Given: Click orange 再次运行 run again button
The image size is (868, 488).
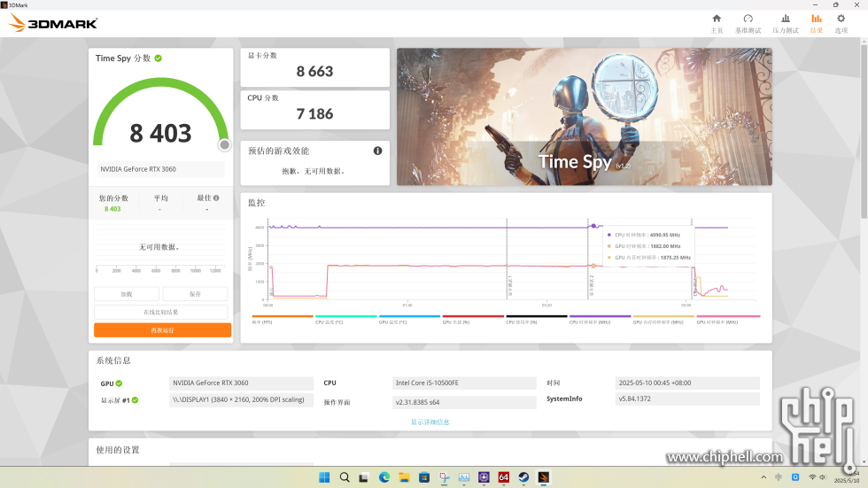Looking at the screenshot, I should click(162, 329).
